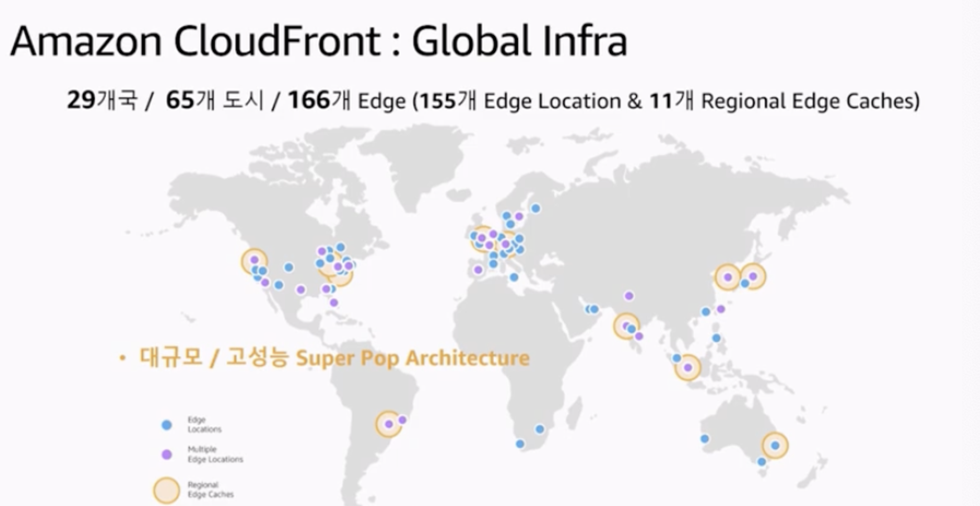Viewport: 980px width, 506px height.
Task: Select the "155개 Edge Location" text
Action: pos(521,100)
